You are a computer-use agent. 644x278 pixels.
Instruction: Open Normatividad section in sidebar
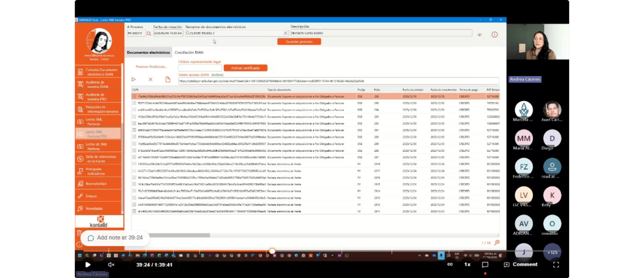pyautogui.click(x=98, y=184)
